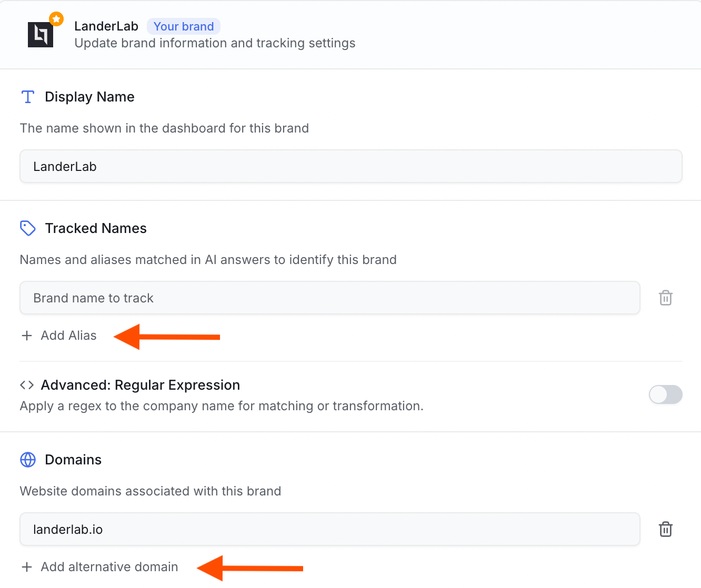Click Add alternative domain

pos(99,567)
